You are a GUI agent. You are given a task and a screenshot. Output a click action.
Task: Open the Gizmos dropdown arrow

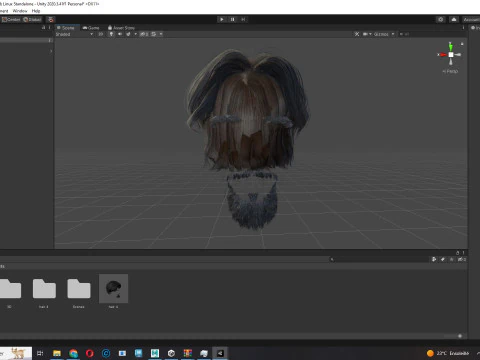[393, 34]
